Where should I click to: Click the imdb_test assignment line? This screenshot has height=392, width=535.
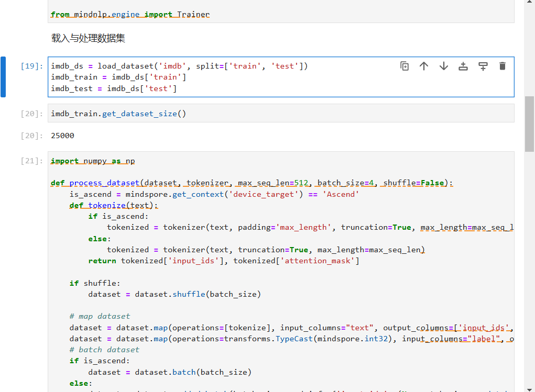click(114, 88)
